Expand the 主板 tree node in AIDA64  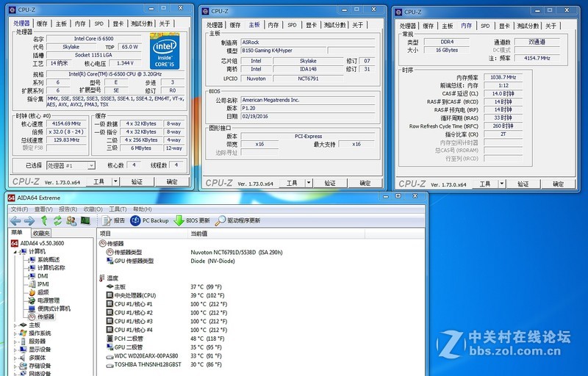(15, 325)
